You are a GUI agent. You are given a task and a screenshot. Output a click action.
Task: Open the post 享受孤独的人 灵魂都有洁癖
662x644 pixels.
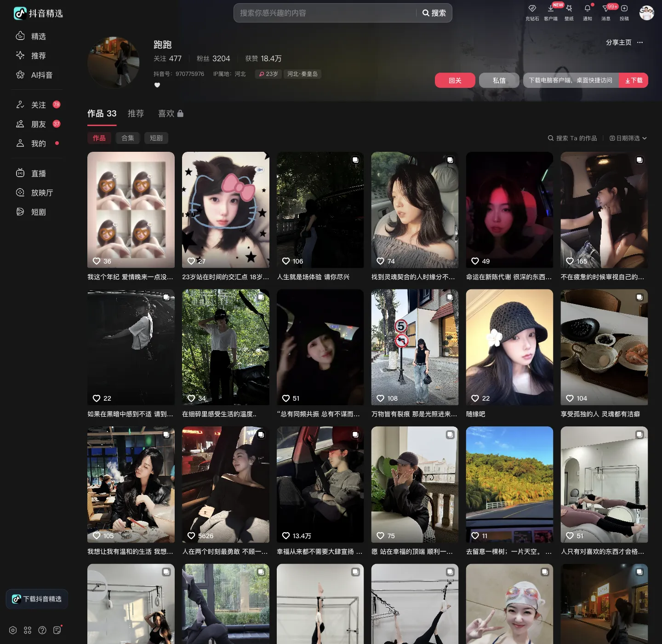tap(605, 347)
